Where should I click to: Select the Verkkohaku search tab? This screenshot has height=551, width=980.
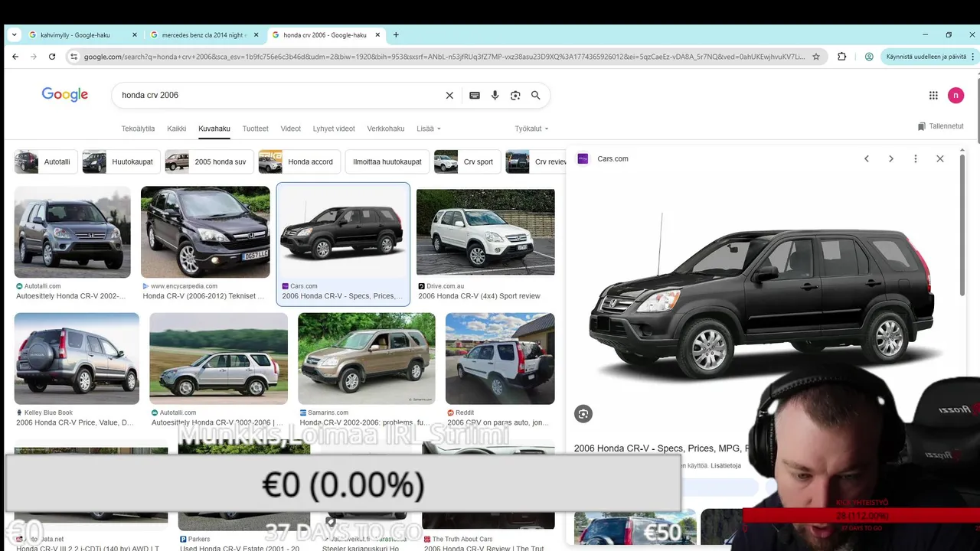point(386,129)
